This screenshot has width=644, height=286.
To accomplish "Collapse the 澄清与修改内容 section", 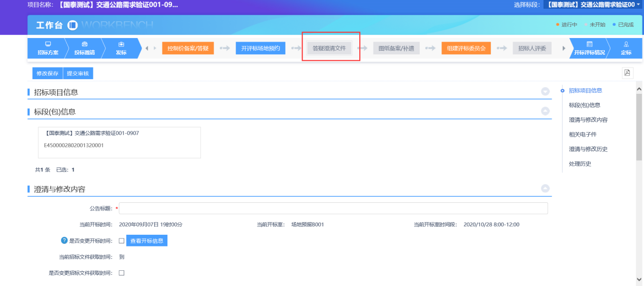I will (x=546, y=189).
